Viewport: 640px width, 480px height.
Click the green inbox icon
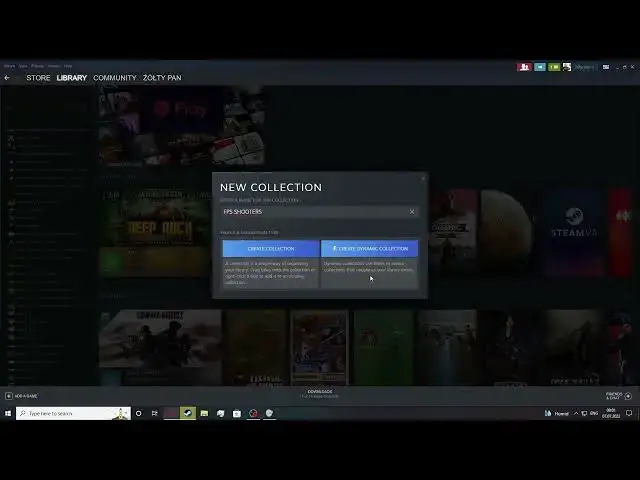(x=554, y=67)
